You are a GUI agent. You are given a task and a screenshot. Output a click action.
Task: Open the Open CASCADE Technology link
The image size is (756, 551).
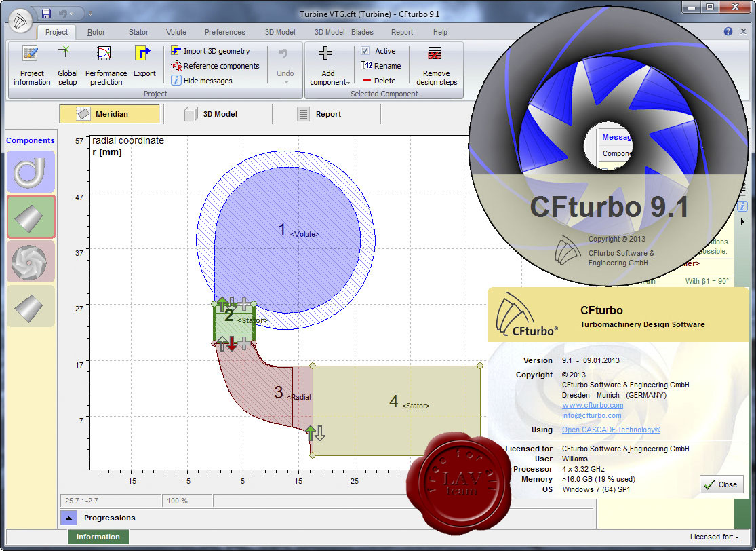612,430
